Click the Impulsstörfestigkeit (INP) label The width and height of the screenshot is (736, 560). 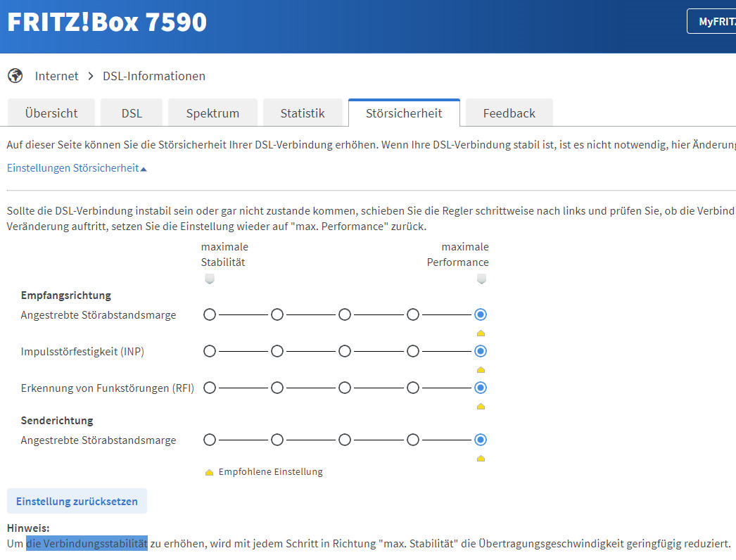(x=82, y=352)
